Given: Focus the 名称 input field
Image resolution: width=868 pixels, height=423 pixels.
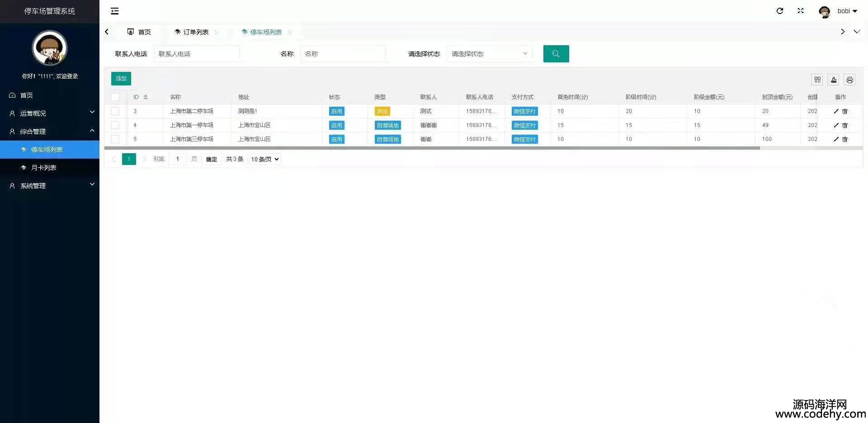Looking at the screenshot, I should [343, 54].
